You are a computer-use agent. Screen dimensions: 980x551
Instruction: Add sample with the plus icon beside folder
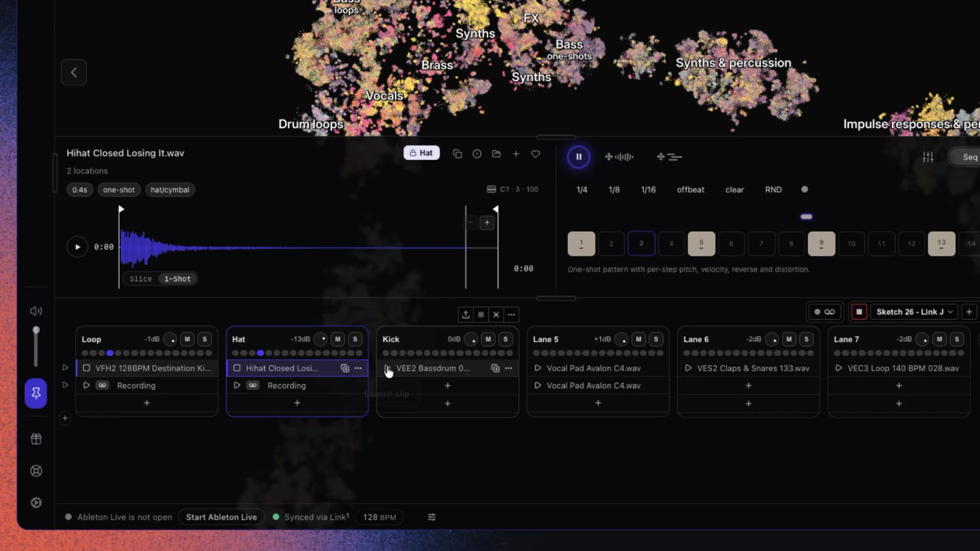[x=516, y=154]
